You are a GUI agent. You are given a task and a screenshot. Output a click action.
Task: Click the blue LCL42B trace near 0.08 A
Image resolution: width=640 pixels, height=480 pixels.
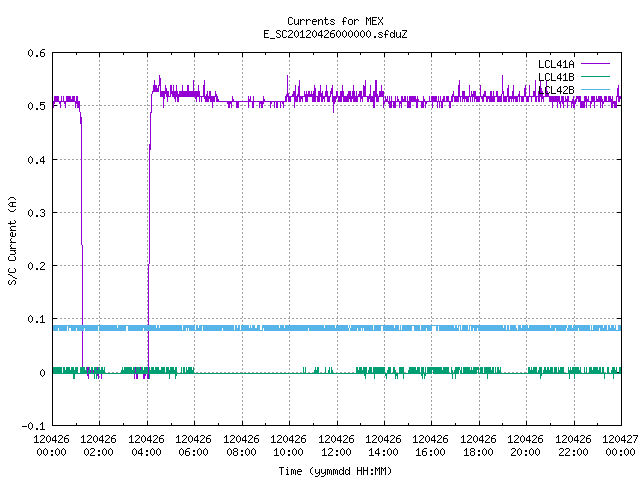click(x=337, y=328)
